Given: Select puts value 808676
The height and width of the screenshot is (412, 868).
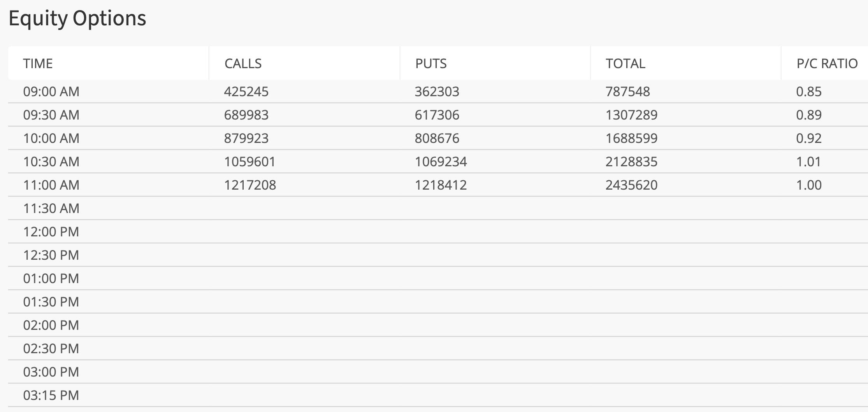Looking at the screenshot, I should pos(437,138).
